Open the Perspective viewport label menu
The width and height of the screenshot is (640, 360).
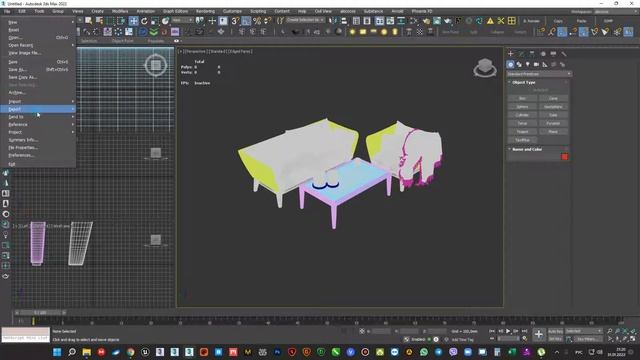pos(196,51)
